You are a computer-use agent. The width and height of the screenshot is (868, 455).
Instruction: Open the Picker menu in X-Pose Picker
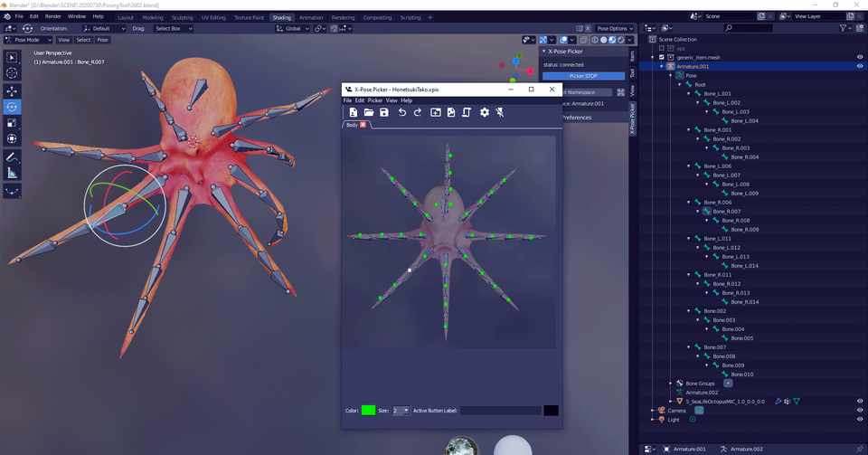pyautogui.click(x=374, y=100)
